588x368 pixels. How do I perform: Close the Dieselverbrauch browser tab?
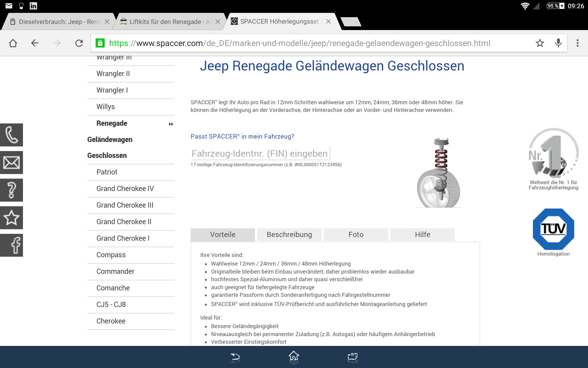tap(107, 22)
